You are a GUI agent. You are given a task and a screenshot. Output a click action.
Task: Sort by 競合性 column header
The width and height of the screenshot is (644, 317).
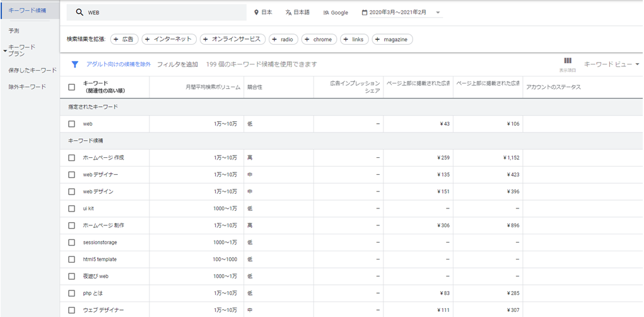255,87
